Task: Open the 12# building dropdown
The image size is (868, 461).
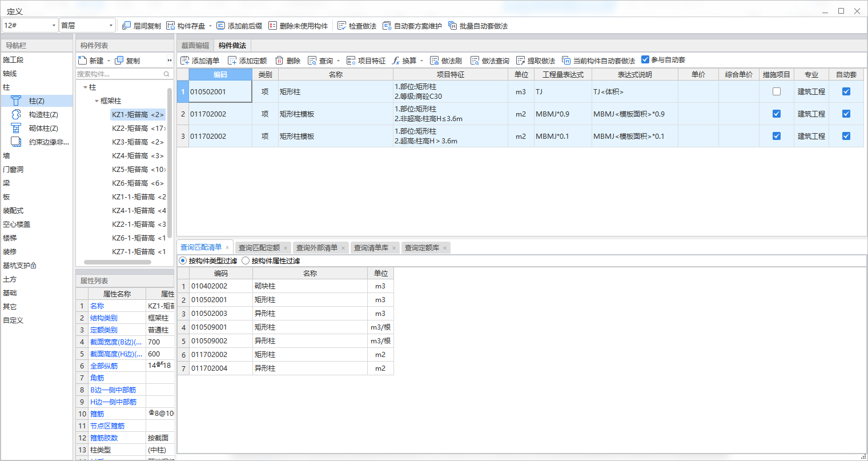Action: (x=30, y=25)
